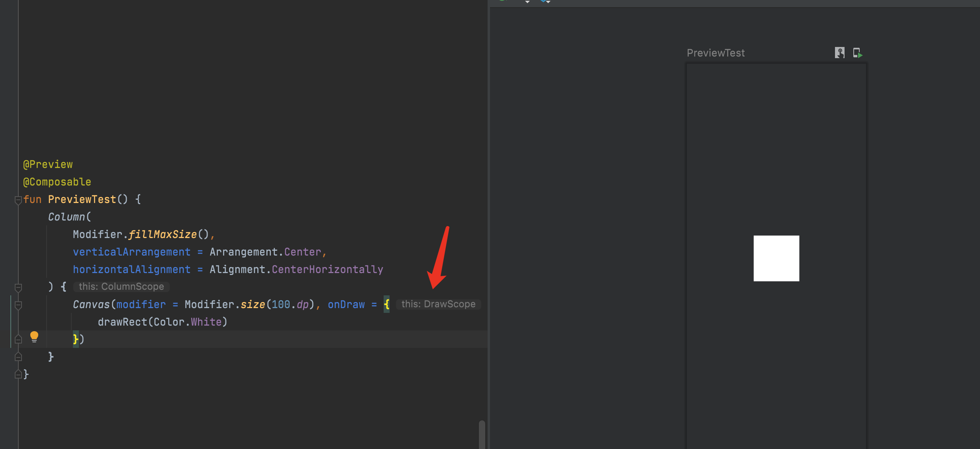980x449 pixels.
Task: Click the highlighted closing brace of onDraw lambda
Action: tap(76, 339)
